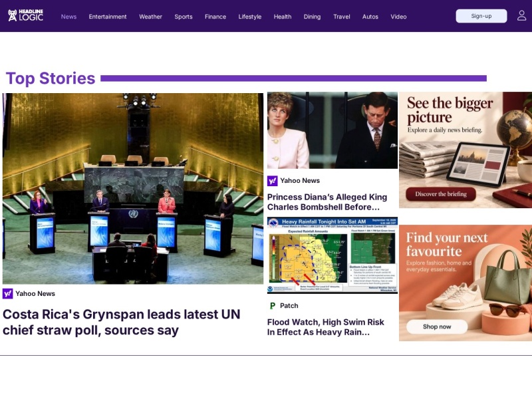532x399 pixels.
Task: Open the Entertainment section
Action: (x=108, y=17)
